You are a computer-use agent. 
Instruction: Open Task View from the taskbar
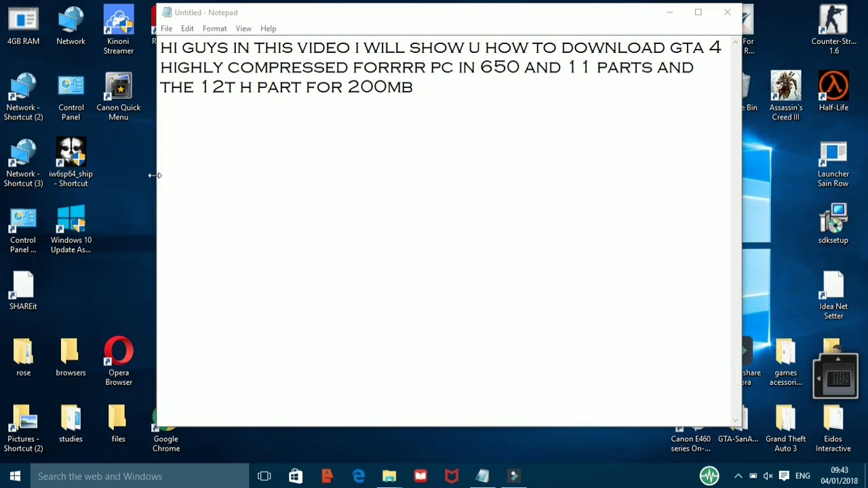click(264, 476)
